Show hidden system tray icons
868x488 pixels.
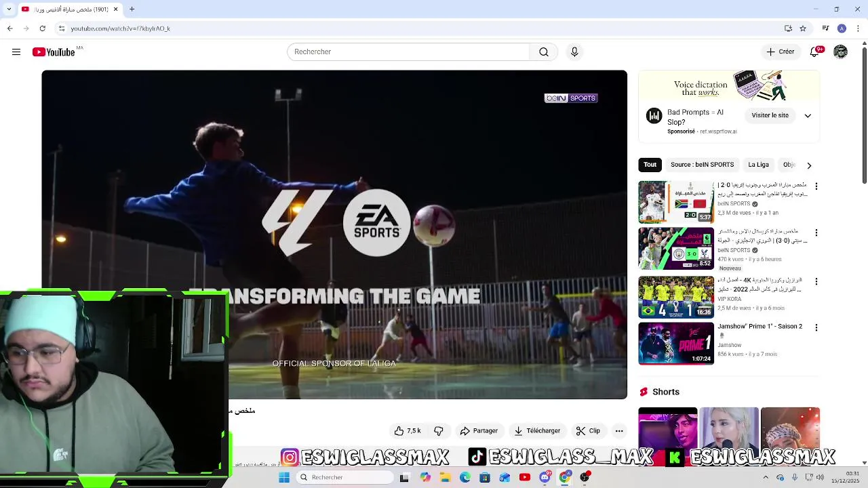(x=766, y=477)
